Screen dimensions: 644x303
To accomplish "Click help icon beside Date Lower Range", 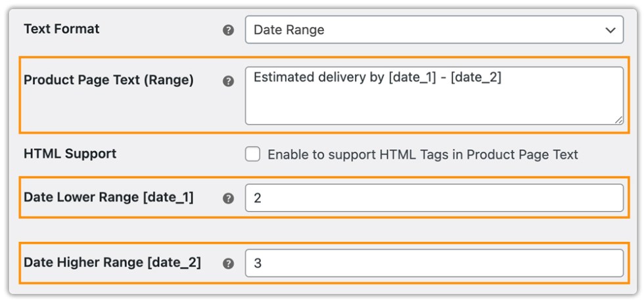I will pos(229,198).
